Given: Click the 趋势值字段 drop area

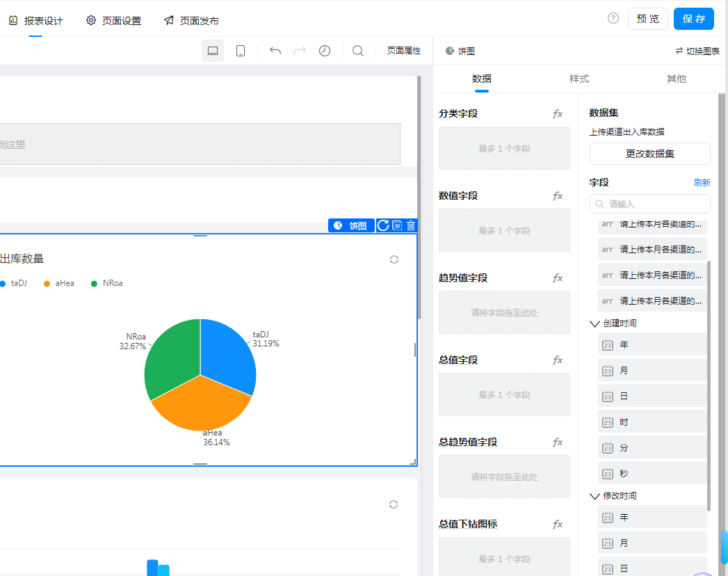Looking at the screenshot, I should 504,312.
